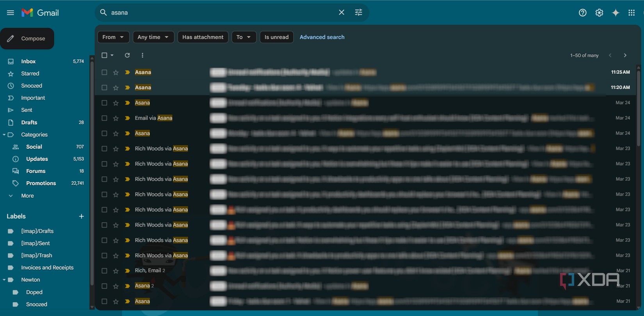
Task: Toggle the Is unread filter
Action: tap(277, 37)
